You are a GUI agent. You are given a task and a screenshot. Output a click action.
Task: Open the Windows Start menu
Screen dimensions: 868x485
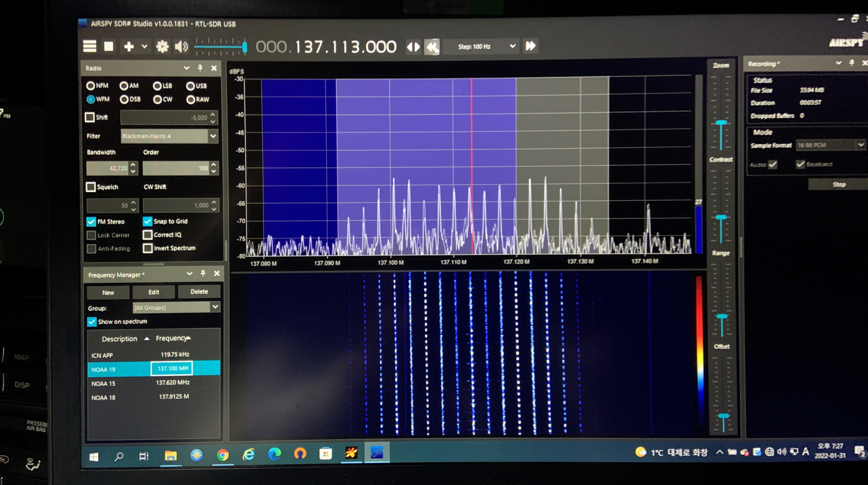pyautogui.click(x=94, y=456)
